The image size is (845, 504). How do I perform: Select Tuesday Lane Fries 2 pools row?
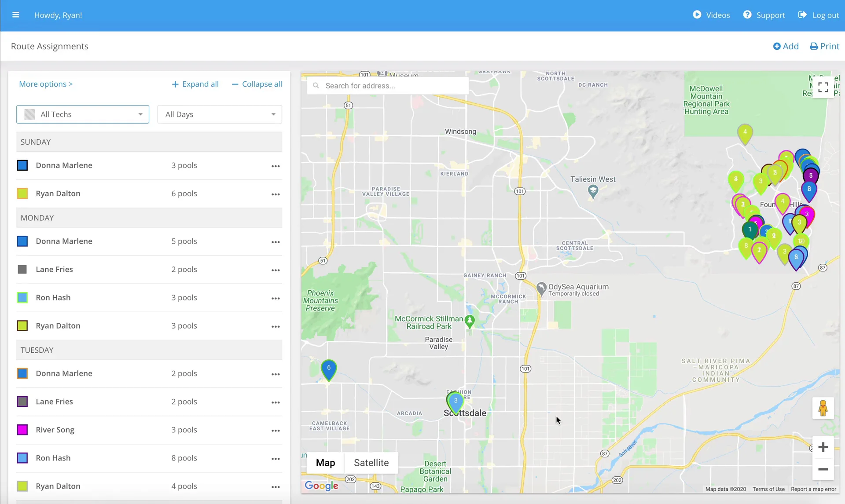[149, 402]
